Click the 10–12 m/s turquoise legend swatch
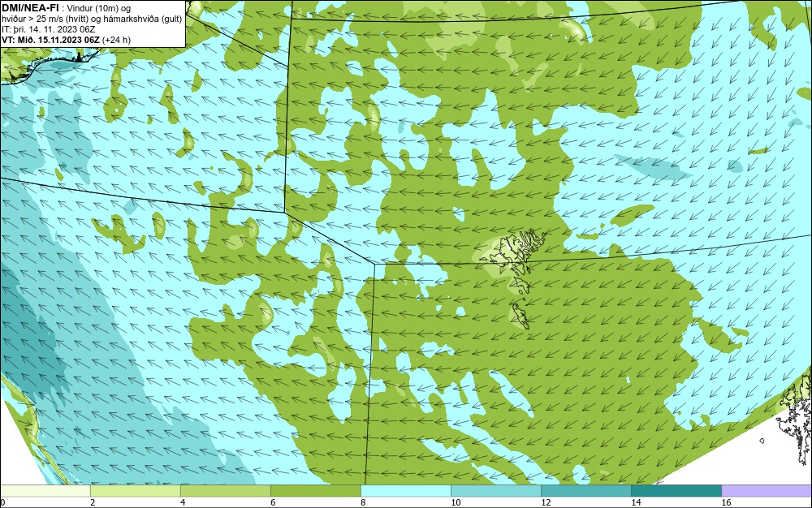The height and width of the screenshot is (508, 812). pos(495,490)
